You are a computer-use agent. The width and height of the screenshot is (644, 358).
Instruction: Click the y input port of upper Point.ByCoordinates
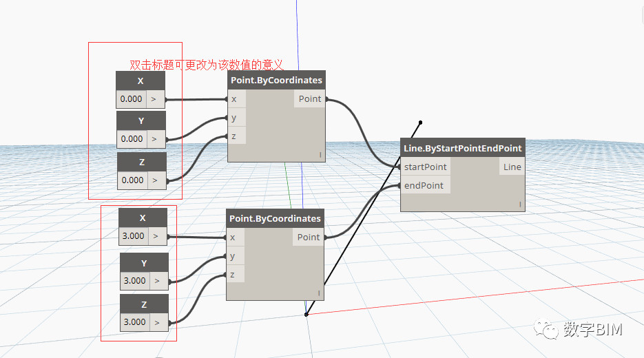[x=237, y=118]
